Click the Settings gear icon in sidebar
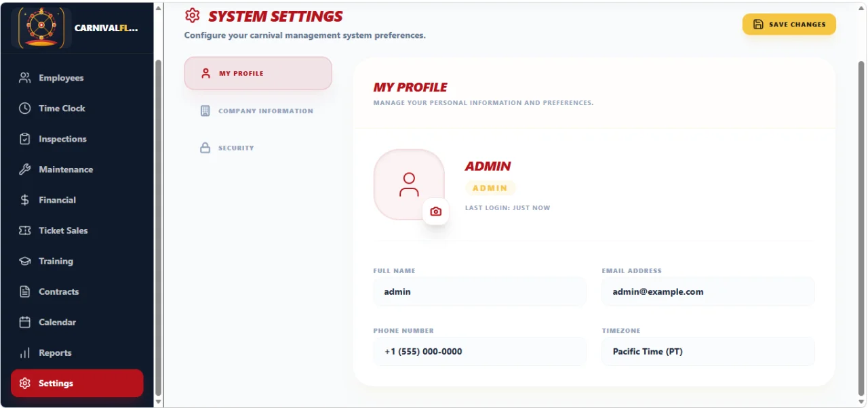 coord(25,384)
